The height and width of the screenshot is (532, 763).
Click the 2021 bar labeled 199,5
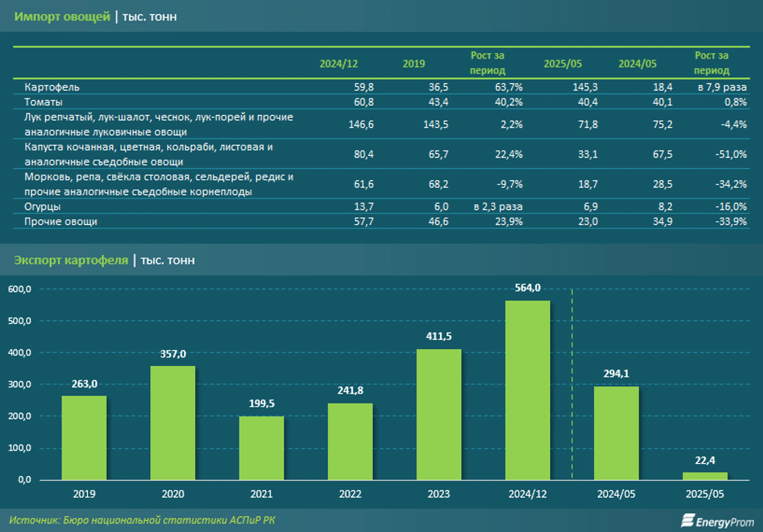261,448
